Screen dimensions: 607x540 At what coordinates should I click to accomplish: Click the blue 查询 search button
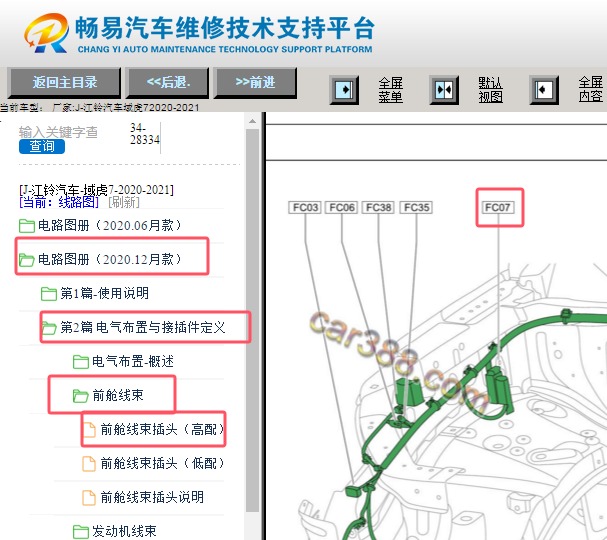tap(42, 146)
